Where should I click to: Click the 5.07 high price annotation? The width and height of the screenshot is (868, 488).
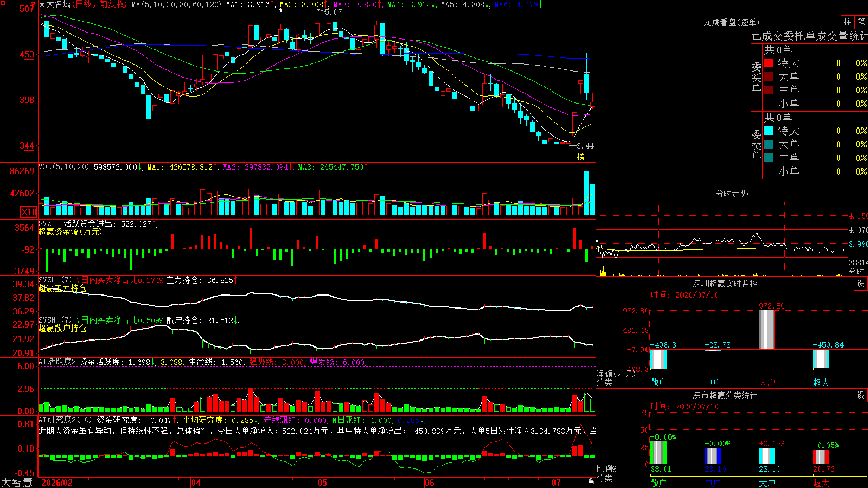tap(333, 12)
